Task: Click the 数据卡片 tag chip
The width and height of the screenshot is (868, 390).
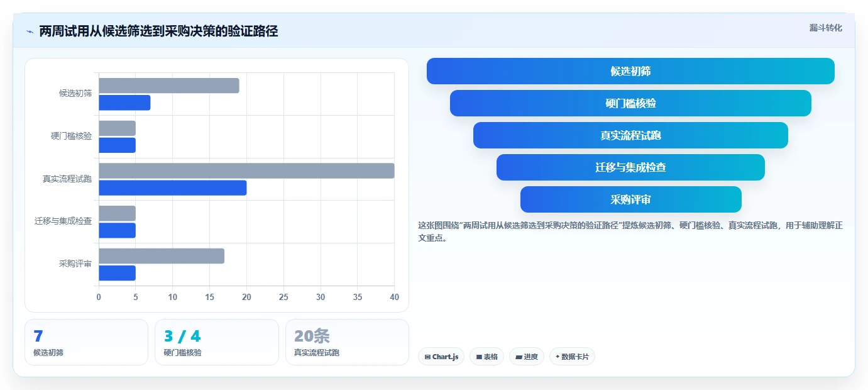Action: tap(572, 357)
